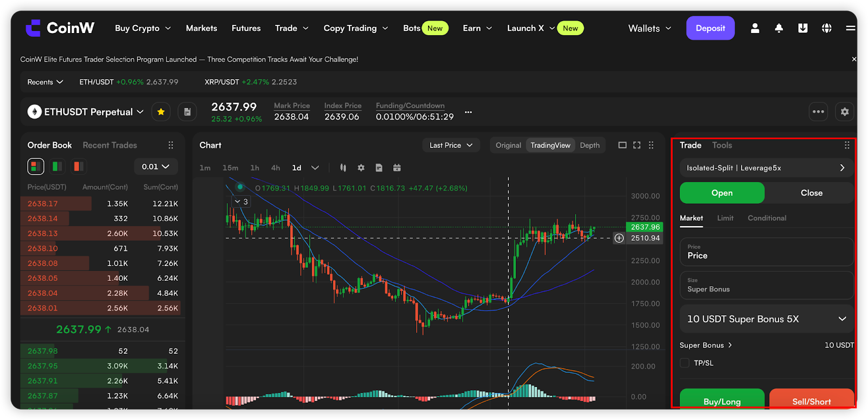Select the Original chart view
868x420 pixels.
click(508, 145)
